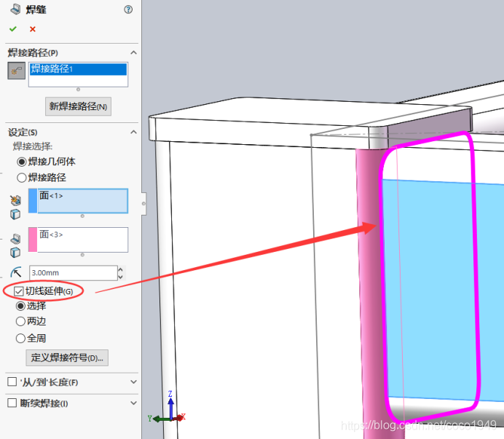The width and height of the screenshot is (504, 439).
Task: Increase bead size with up arrow
Action: [x=120, y=269]
